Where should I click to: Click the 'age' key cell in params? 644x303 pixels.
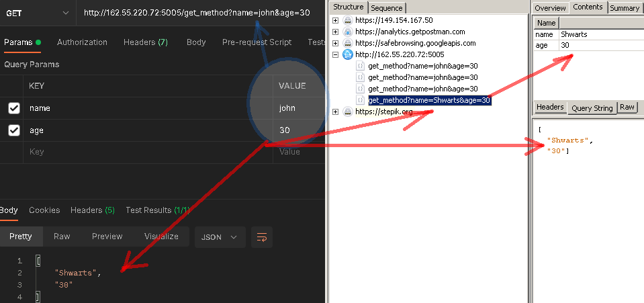click(x=148, y=130)
